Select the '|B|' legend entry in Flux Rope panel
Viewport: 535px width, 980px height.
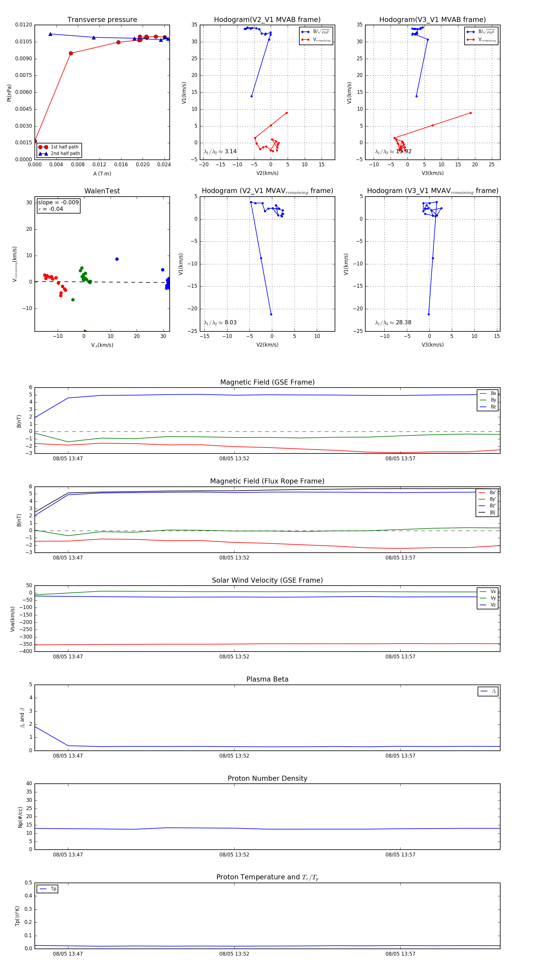point(487,513)
